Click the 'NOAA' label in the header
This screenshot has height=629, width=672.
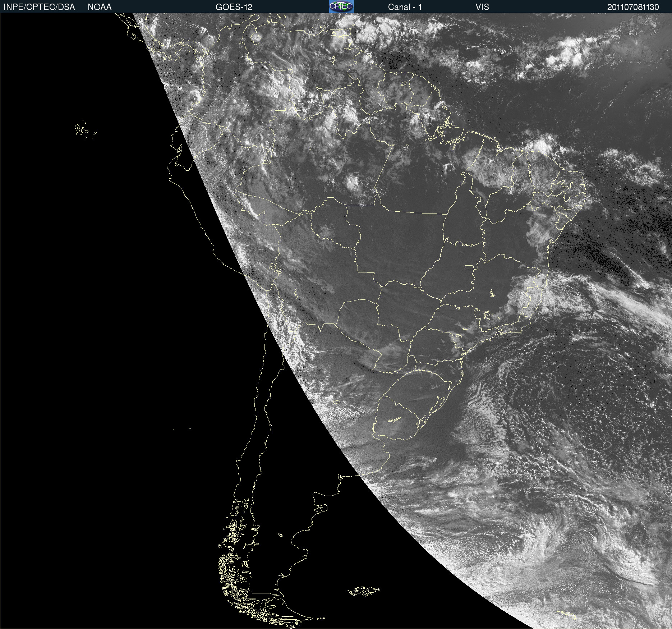[100, 7]
